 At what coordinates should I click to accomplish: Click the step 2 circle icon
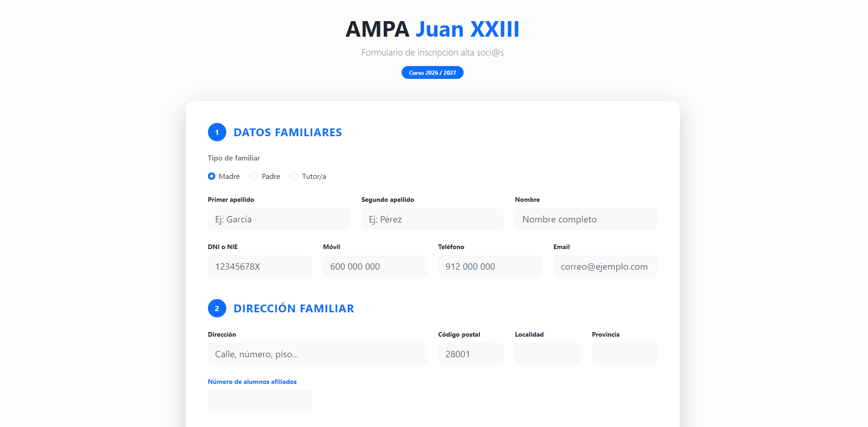[217, 308]
